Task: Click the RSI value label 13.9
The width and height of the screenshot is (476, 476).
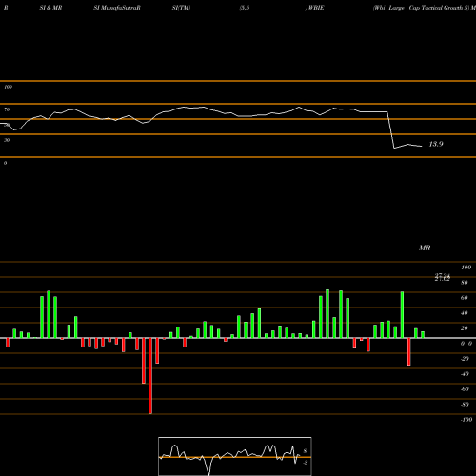Action: [x=436, y=144]
